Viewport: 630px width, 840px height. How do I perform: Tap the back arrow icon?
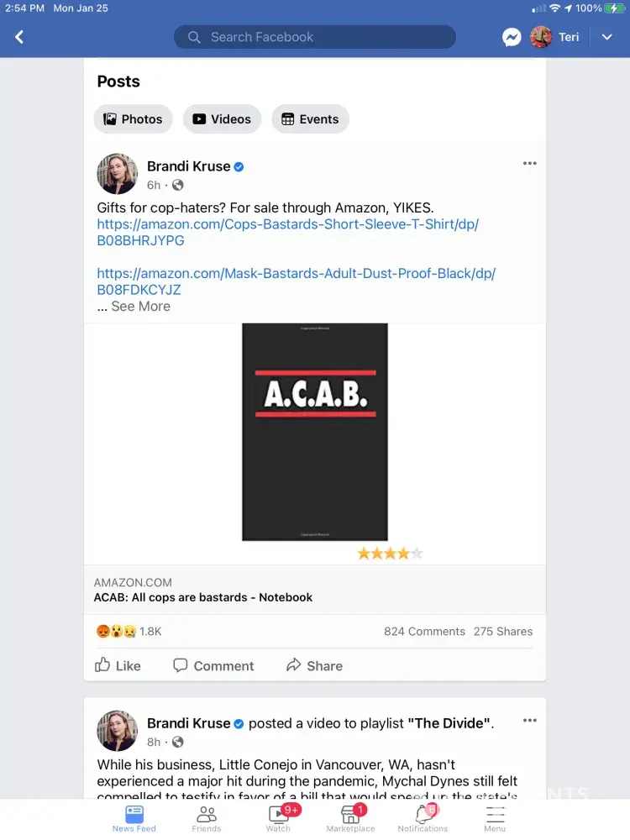[19, 37]
